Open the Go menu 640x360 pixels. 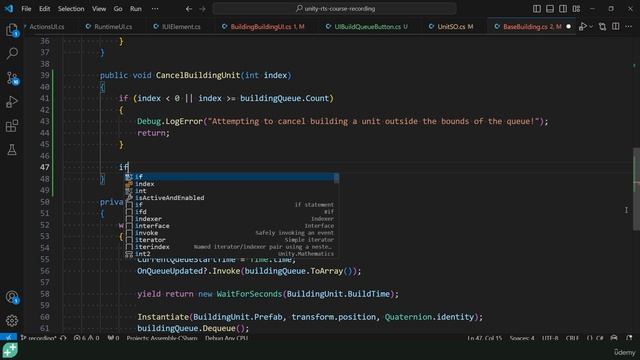pyautogui.click(x=118, y=9)
